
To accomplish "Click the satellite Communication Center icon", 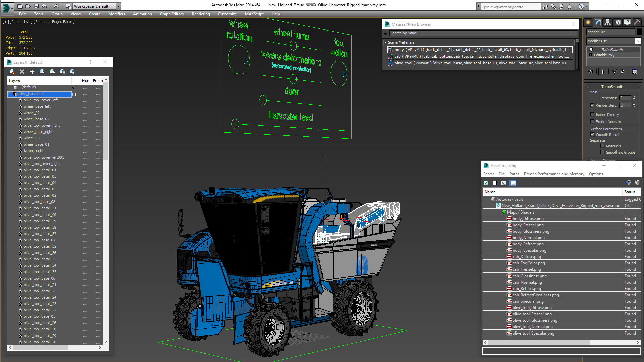I will 561,6.
